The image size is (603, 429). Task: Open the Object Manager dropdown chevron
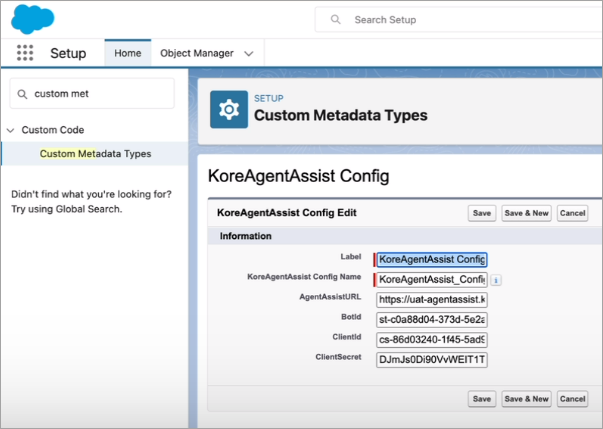[249, 53]
